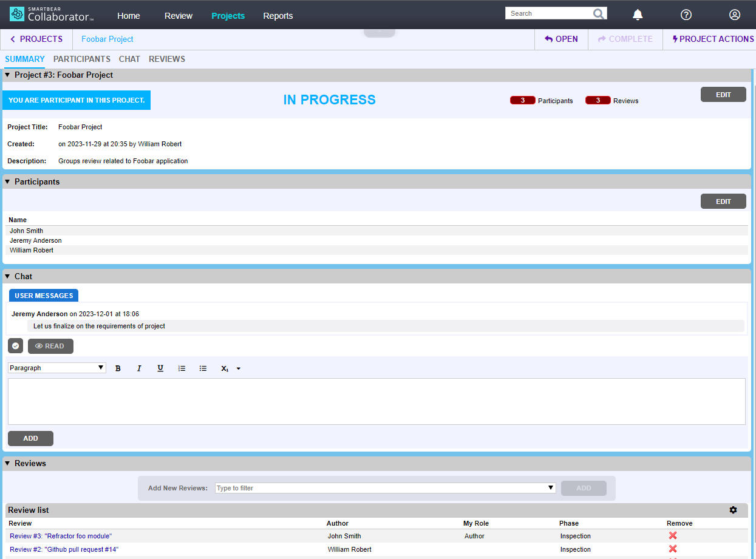The height and width of the screenshot is (559, 756).
Task: Open Review #2 Github pull request link
Action: (64, 549)
